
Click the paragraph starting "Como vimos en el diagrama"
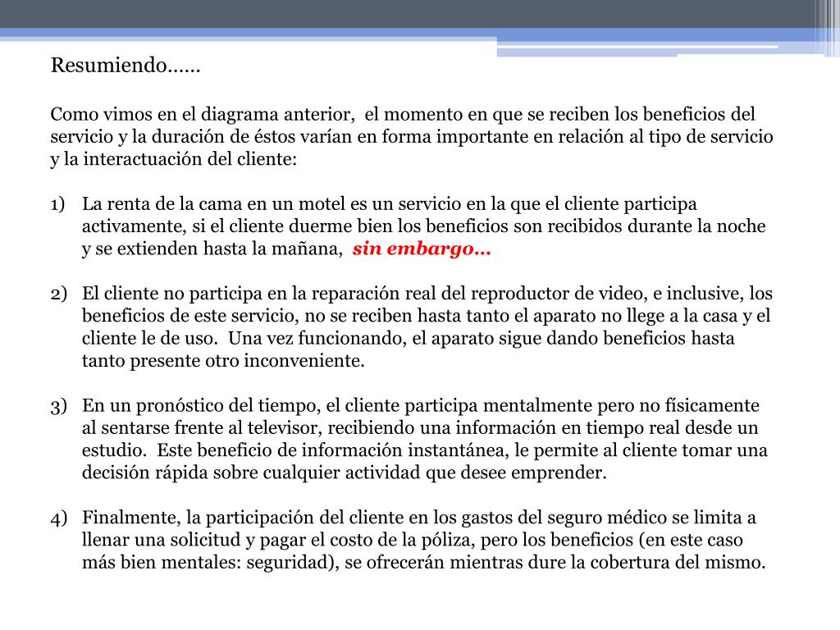(410, 136)
